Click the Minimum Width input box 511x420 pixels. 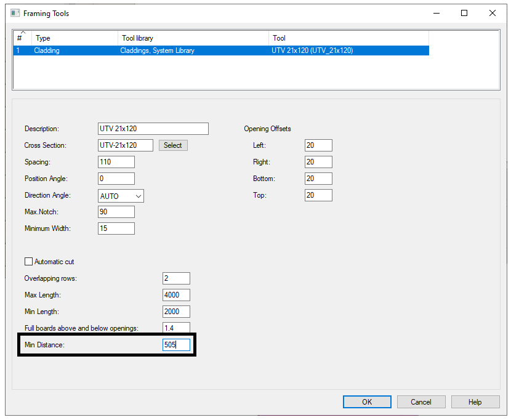(x=116, y=228)
